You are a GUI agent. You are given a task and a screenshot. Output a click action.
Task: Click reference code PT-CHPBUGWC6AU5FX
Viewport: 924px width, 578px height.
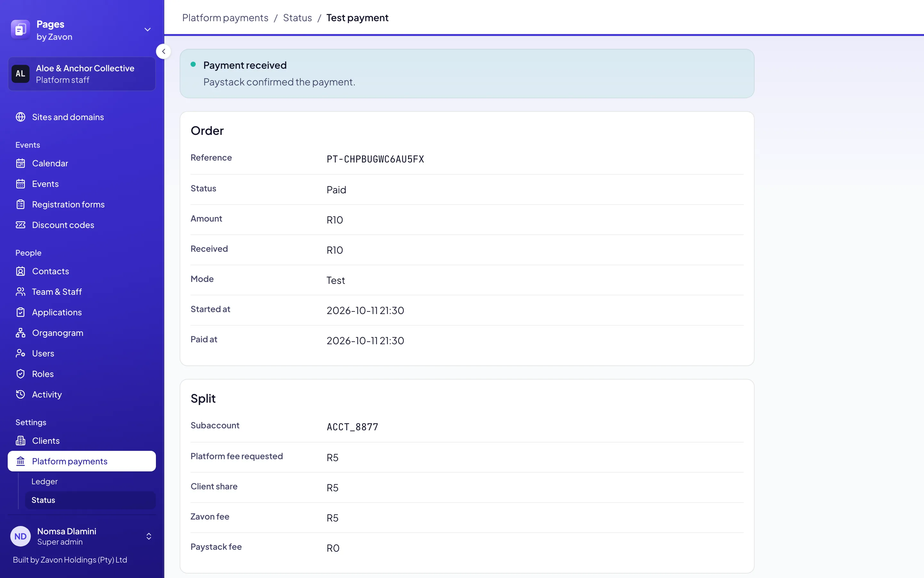click(x=375, y=159)
